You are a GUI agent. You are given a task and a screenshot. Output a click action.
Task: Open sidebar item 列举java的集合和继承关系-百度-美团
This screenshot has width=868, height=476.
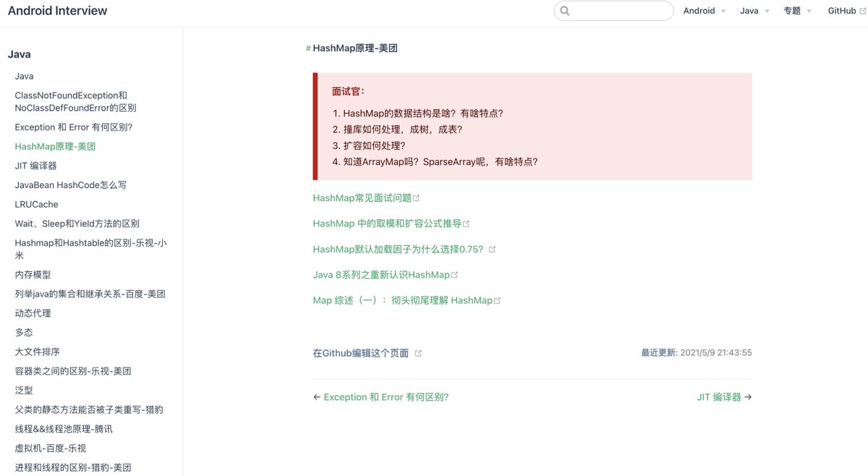[90, 294]
